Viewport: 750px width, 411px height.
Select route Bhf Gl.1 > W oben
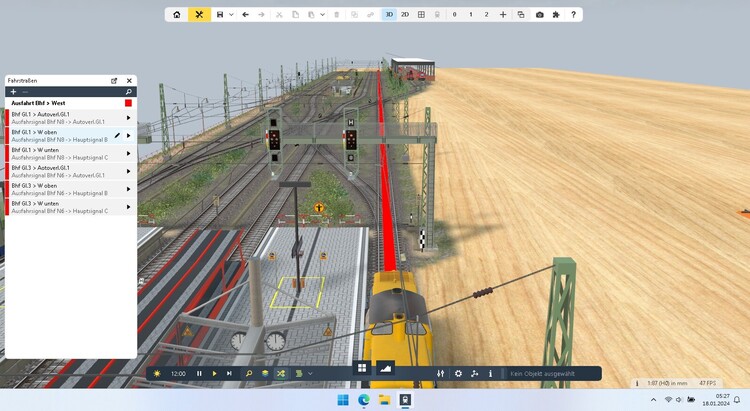click(x=71, y=135)
